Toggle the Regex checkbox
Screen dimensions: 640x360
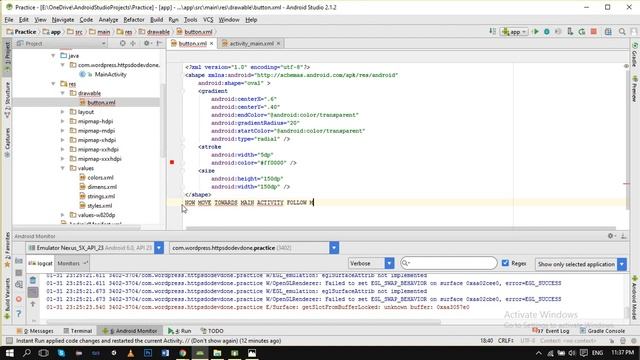coord(505,263)
